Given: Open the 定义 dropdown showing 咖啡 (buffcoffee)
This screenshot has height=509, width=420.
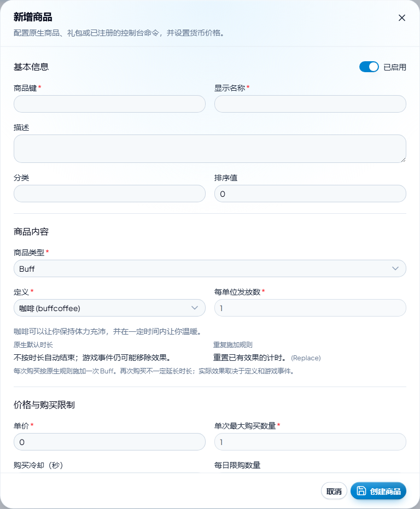Looking at the screenshot, I should (109, 308).
